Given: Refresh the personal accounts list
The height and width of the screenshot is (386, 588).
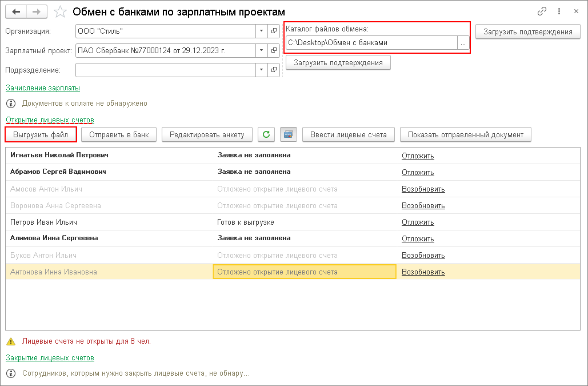Looking at the screenshot, I should (266, 135).
